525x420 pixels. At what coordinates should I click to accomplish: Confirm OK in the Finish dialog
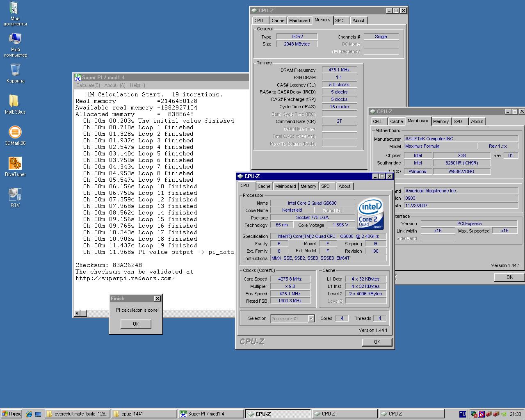[136, 324]
